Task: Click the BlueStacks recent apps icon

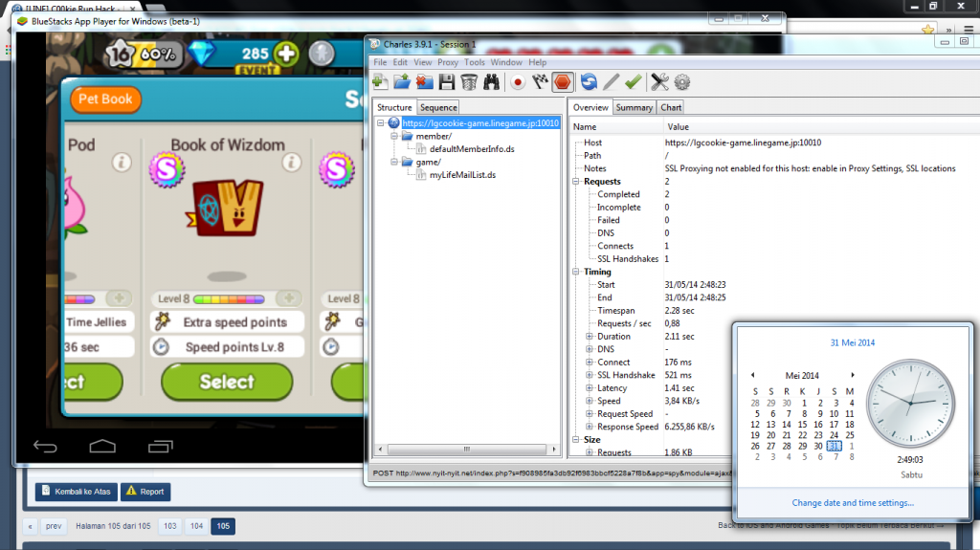Action: [x=161, y=447]
